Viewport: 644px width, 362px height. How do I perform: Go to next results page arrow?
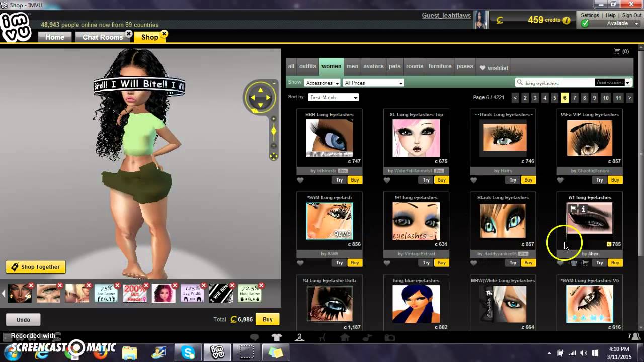[629, 98]
